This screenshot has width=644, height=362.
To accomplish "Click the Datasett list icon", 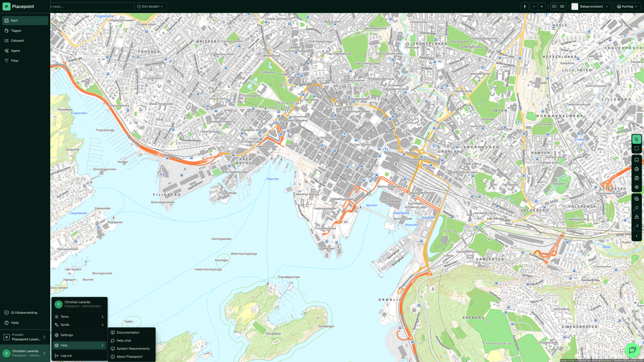I will (x=7, y=41).
